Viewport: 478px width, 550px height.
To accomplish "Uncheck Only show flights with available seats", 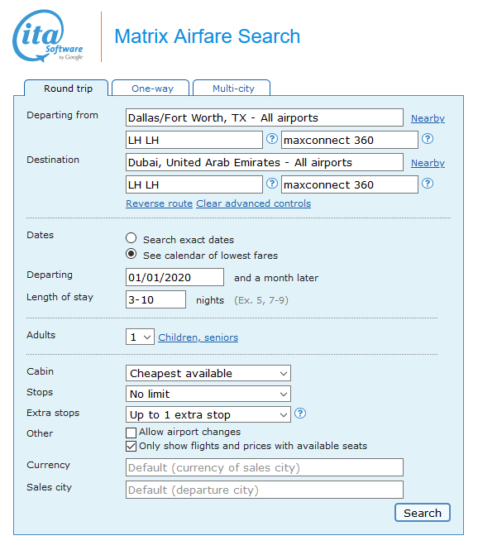I will click(x=131, y=447).
